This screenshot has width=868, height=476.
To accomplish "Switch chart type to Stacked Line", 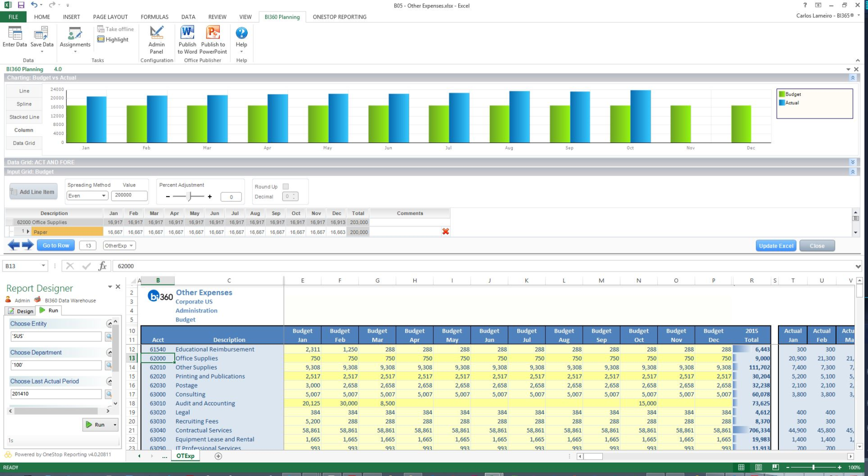I will 24,117.
